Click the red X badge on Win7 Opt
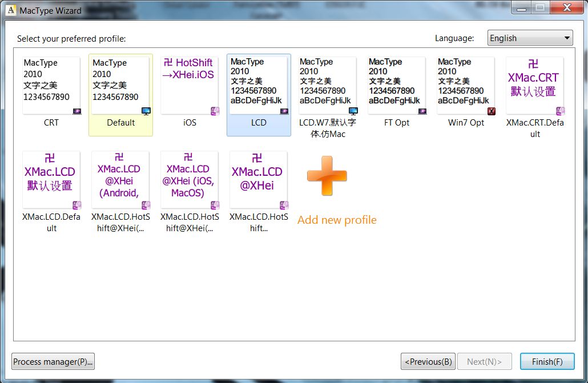The image size is (588, 383). (492, 111)
